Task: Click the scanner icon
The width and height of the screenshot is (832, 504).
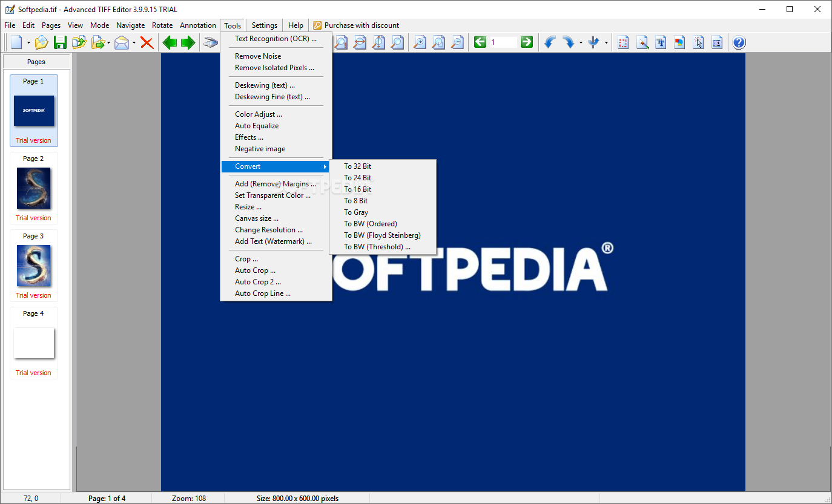Action: [210, 42]
